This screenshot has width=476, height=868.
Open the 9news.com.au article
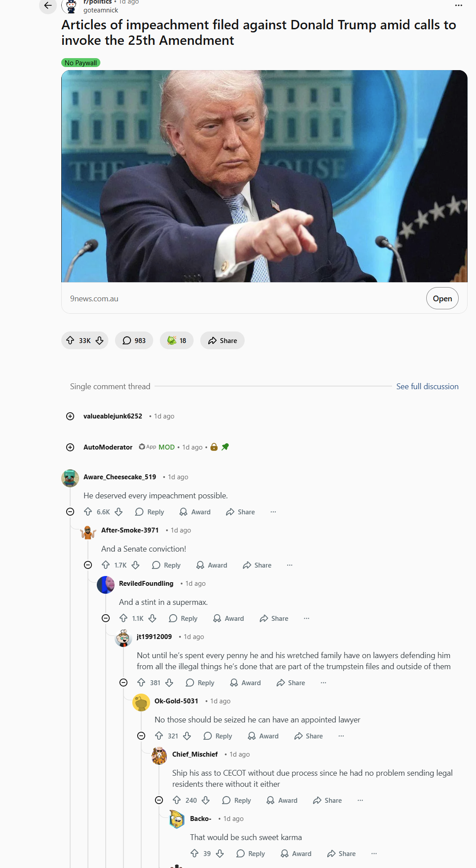pos(442,299)
